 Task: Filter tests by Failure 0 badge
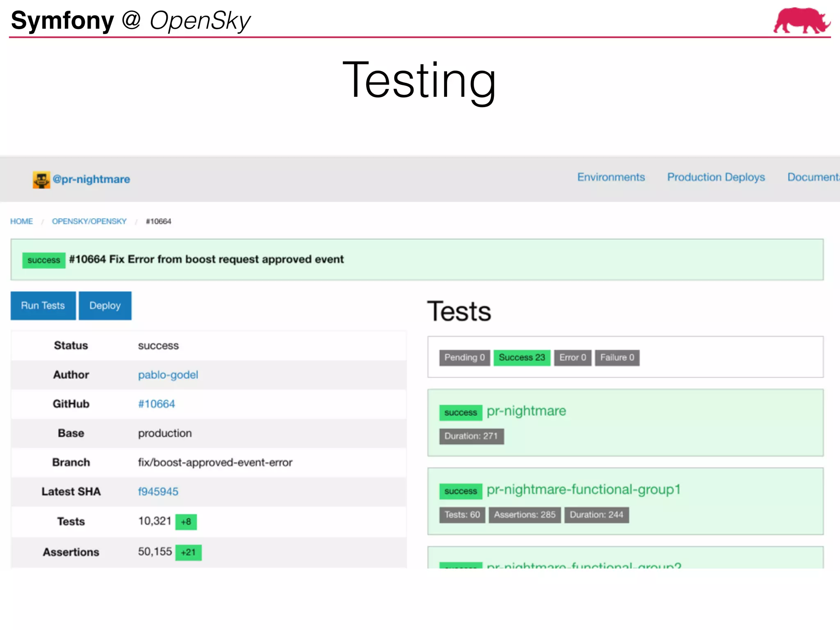click(617, 358)
